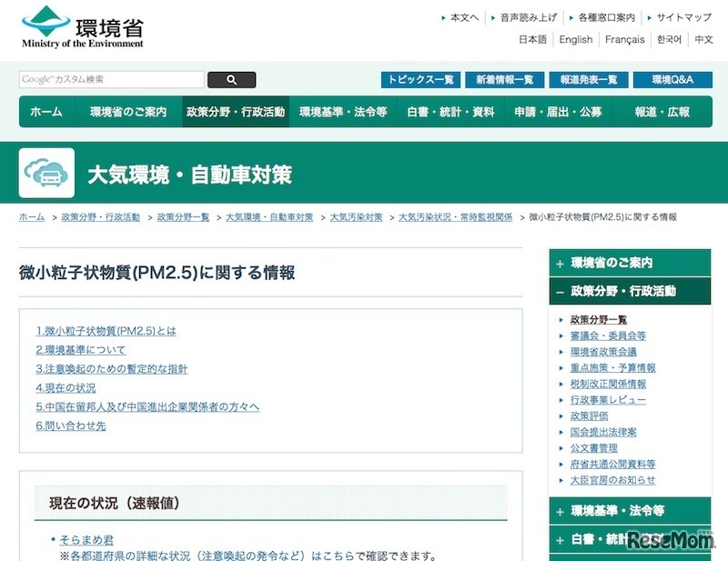Image resolution: width=728 pixels, height=561 pixels.
Task: Click 大気汚染対策 breadcrumb link
Action: 356,217
